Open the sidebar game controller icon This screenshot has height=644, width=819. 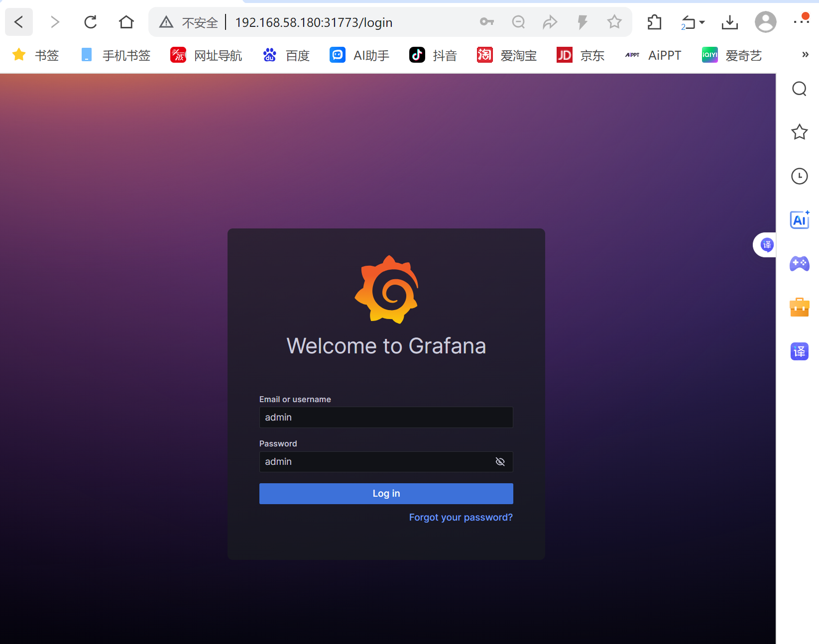coord(800,263)
